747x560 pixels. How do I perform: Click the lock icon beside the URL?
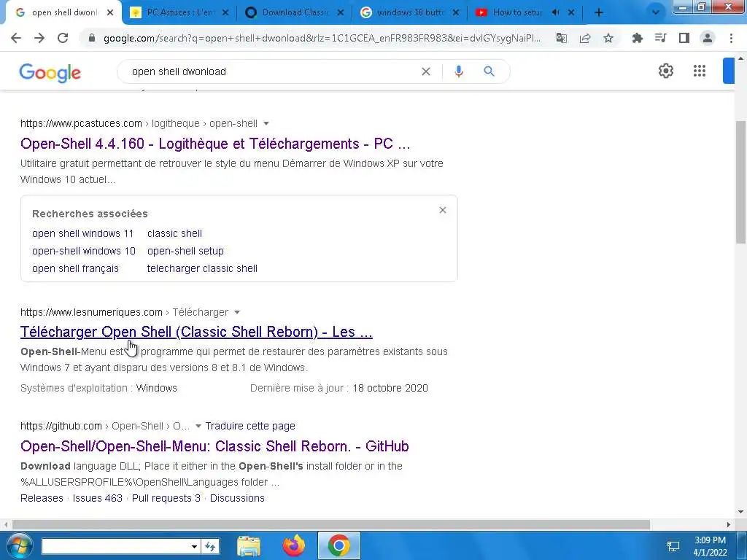click(x=92, y=38)
